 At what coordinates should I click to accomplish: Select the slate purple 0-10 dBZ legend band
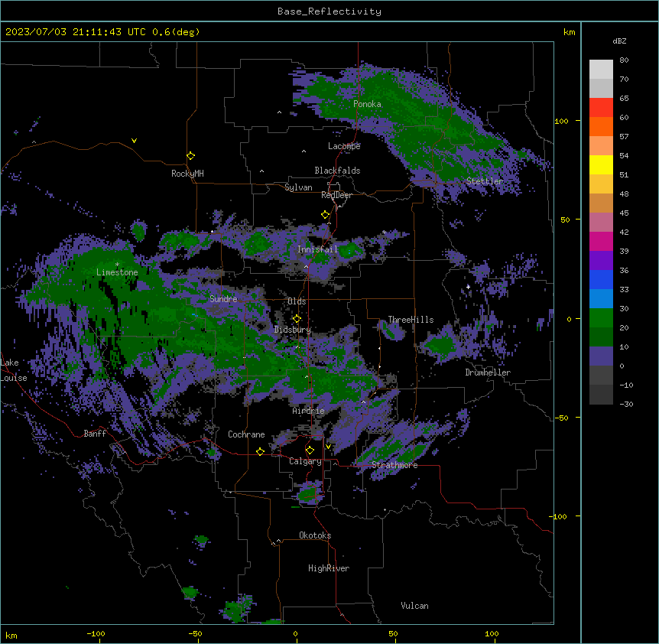point(601,356)
